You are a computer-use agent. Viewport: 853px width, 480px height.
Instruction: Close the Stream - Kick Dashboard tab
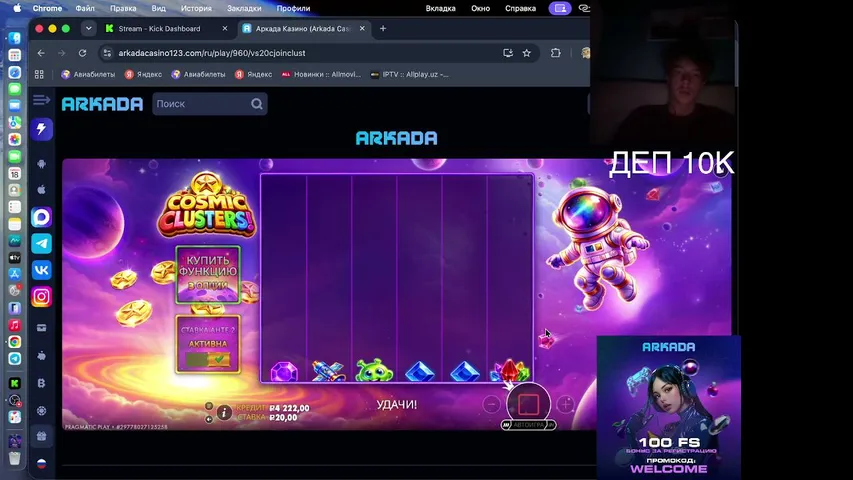click(225, 28)
